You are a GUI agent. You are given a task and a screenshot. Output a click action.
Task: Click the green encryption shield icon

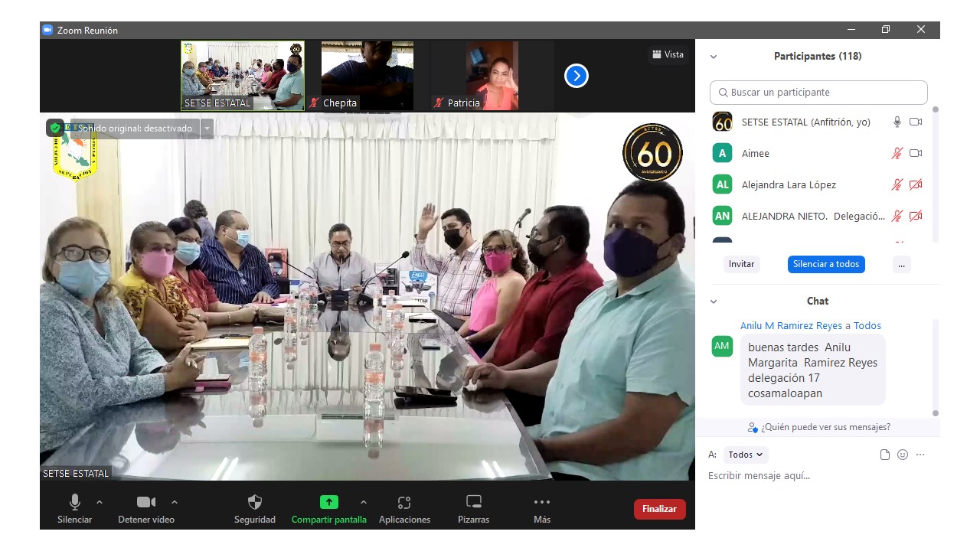55,128
